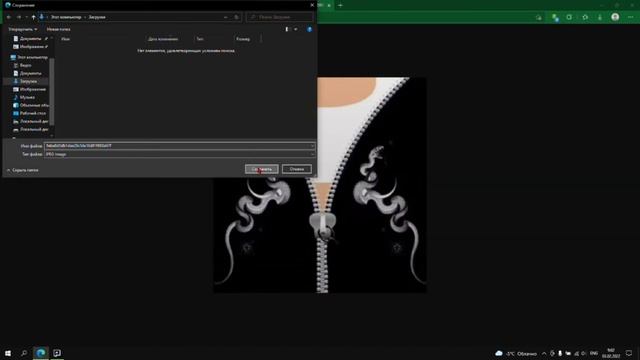Open the weather widget on taskbar
The height and width of the screenshot is (360, 640).
point(516,353)
